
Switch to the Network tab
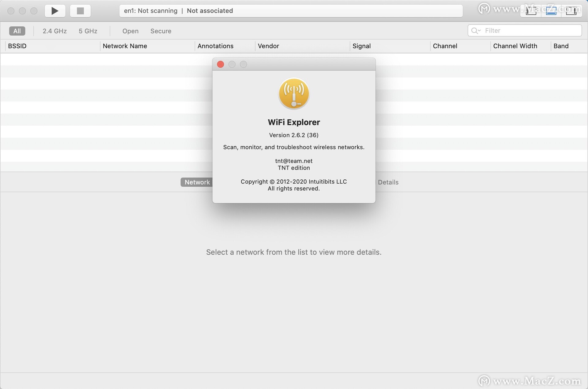[x=197, y=182]
